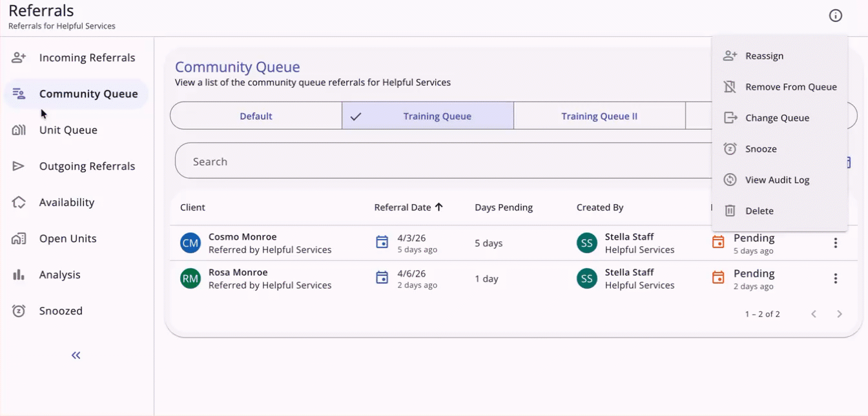Sort by Referral Date using the arrow
This screenshot has width=868, height=416.
coord(440,207)
